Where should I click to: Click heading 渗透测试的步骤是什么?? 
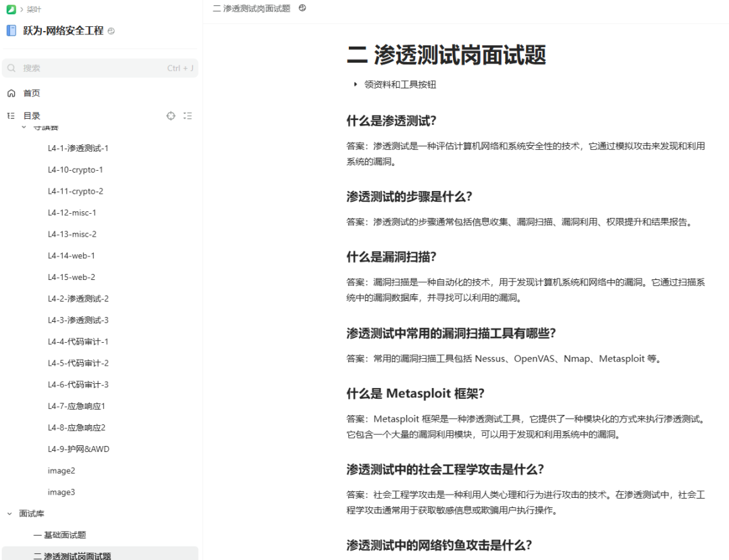[x=409, y=196]
